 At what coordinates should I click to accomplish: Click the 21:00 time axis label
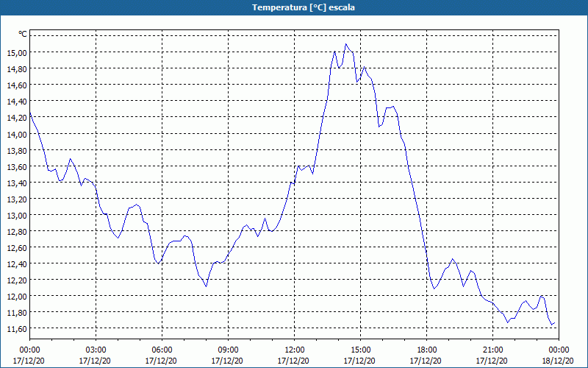pos(492,350)
